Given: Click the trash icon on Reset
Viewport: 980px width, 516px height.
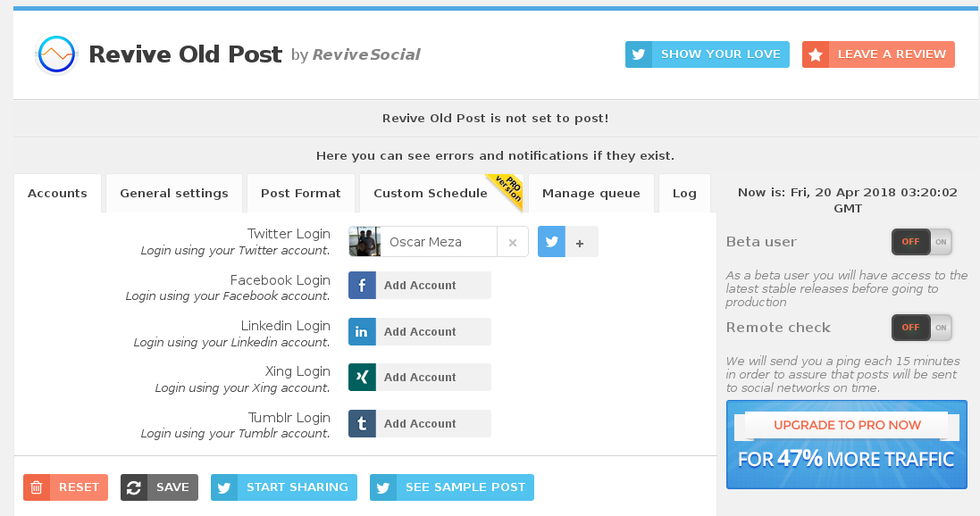Looking at the screenshot, I should click(x=37, y=487).
